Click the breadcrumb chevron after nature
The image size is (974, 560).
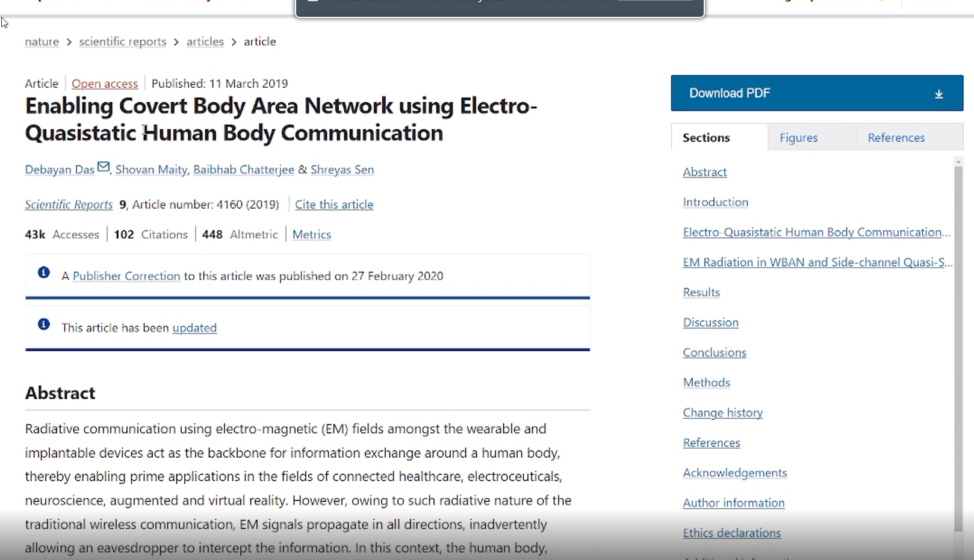click(x=69, y=42)
